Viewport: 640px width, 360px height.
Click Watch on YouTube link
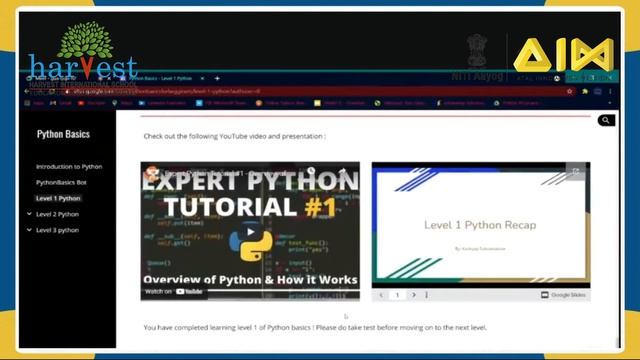coord(174,291)
